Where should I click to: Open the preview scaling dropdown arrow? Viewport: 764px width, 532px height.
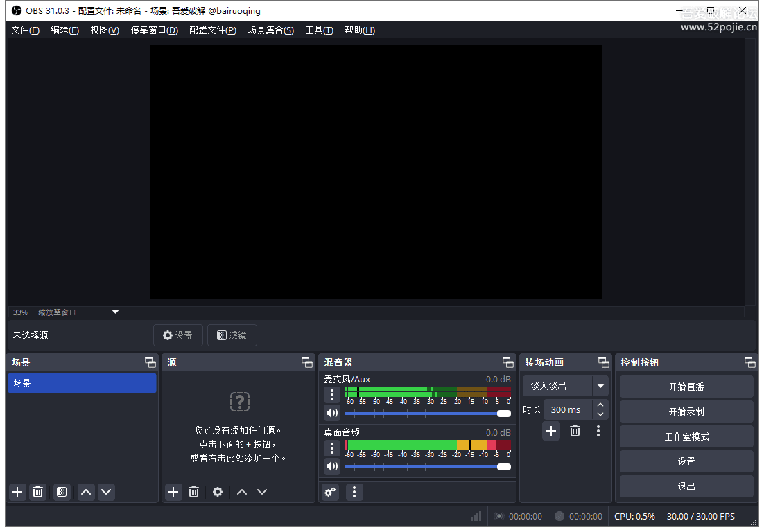pos(116,312)
